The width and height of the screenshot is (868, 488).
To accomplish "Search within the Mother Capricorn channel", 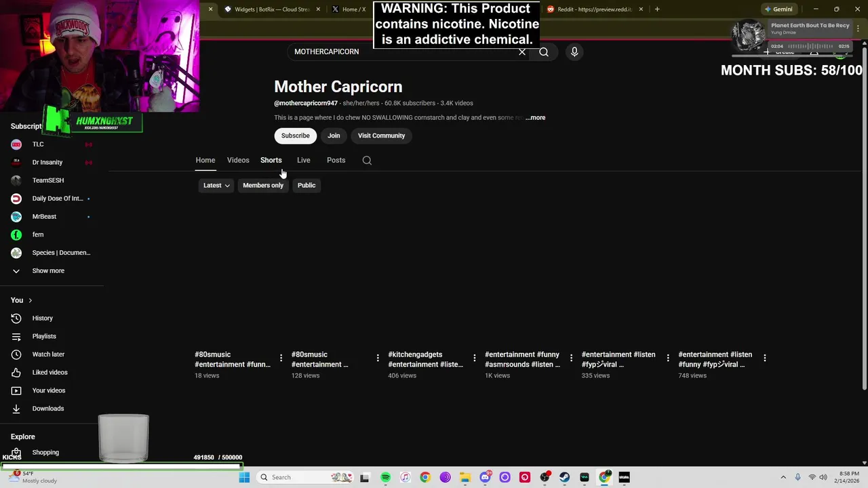I will click(x=367, y=161).
